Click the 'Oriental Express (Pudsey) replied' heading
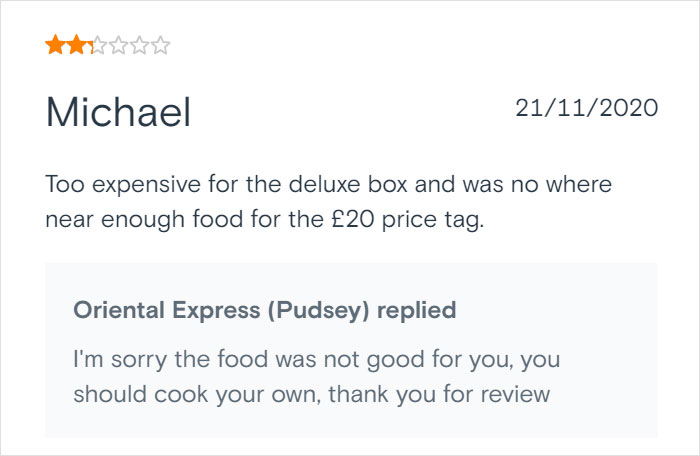Image resolution: width=700 pixels, height=456 pixels. 264,310
